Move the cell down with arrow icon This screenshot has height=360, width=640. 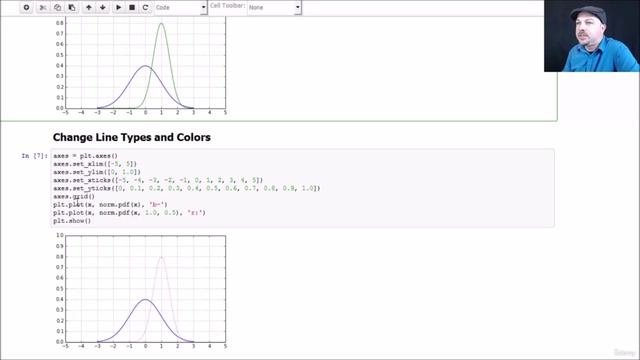[x=102, y=7]
